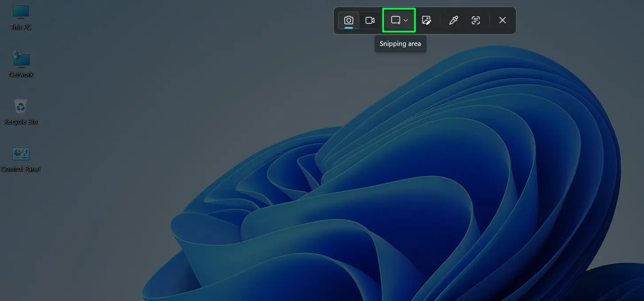Open the Recycle Bin

(x=20, y=110)
